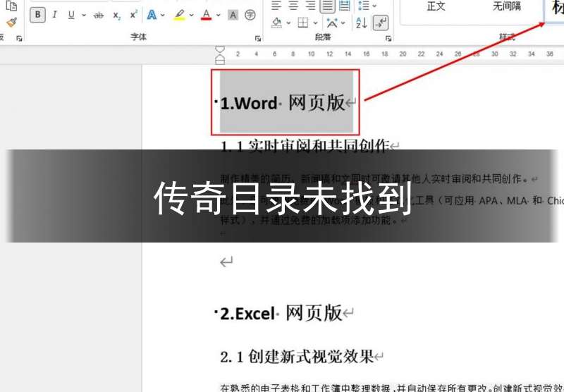Apply borders with the borders icon
Image resolution: width=564 pixels, height=392 pixels.
(303, 23)
